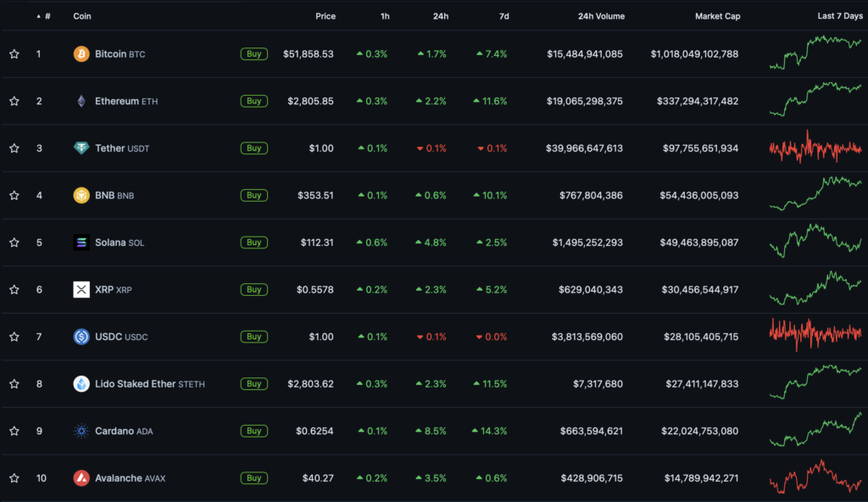Click the Ethereum diamond logo icon

point(81,101)
